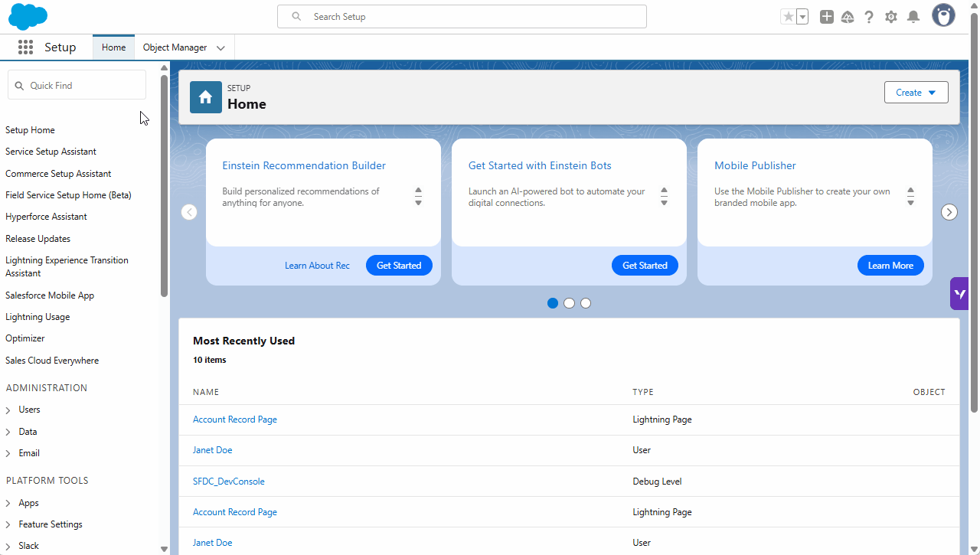Open the first Account Record Page link
Screen dimensions: 980x555
click(x=235, y=420)
